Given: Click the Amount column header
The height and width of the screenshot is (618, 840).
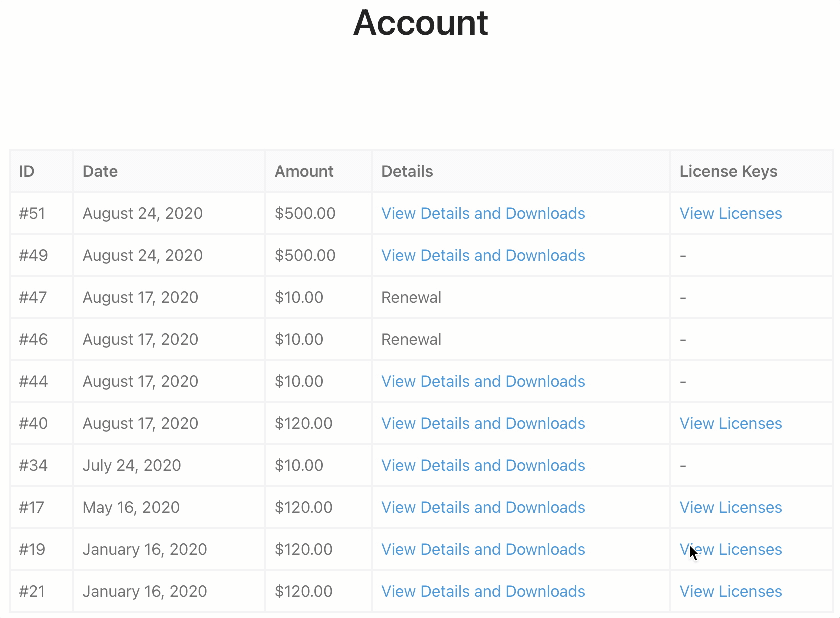Looking at the screenshot, I should tap(304, 171).
